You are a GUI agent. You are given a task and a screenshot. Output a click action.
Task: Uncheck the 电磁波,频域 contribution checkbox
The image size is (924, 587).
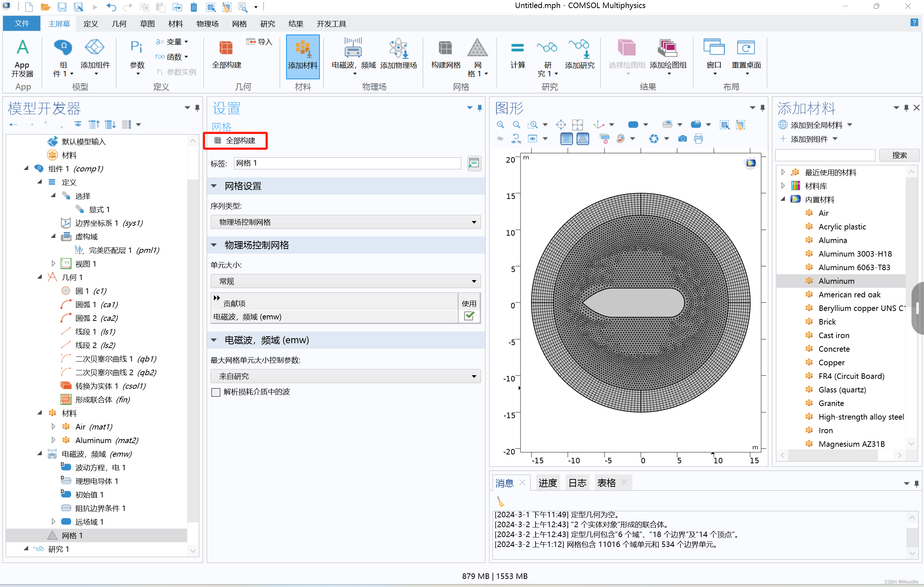coord(469,316)
